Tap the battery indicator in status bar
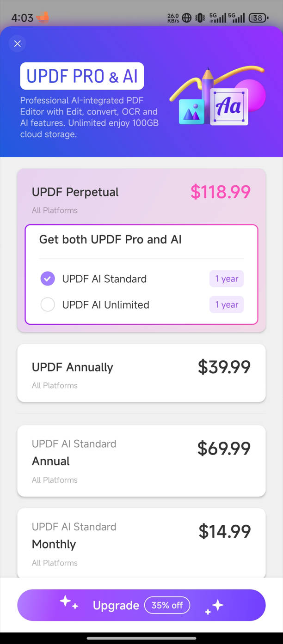This screenshot has height=644, width=283. click(x=258, y=18)
